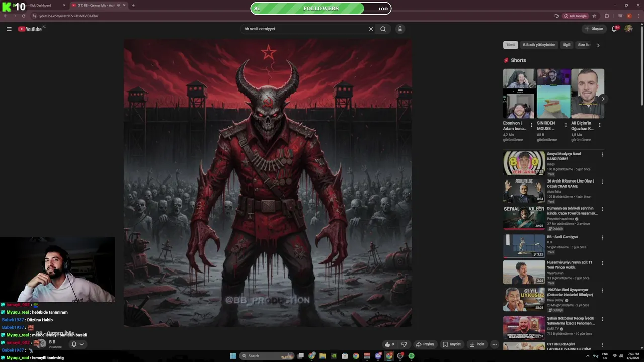This screenshot has width=644, height=362.
Task: Toggle subscription notification bell for B.B
Action: click(x=77, y=344)
